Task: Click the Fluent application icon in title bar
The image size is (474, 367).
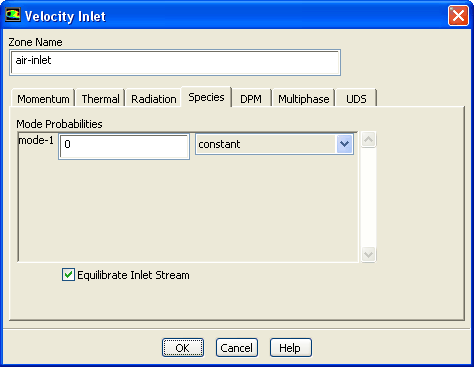Action: [13, 15]
